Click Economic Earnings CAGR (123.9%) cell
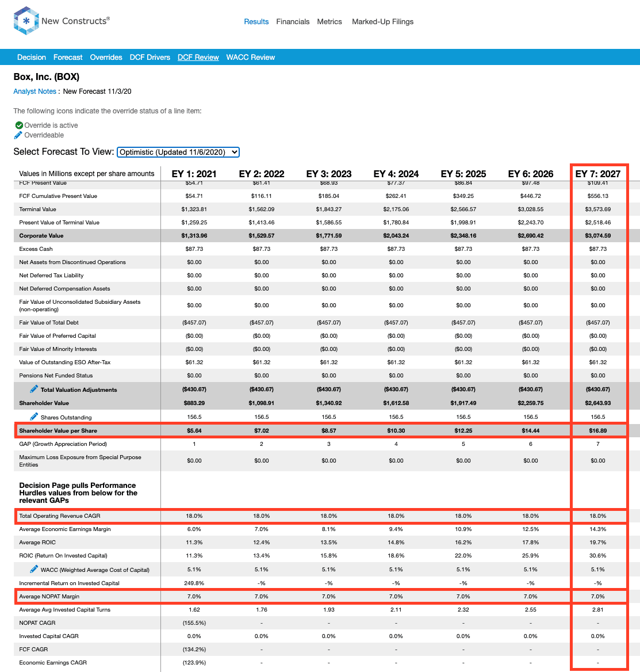Viewport: 640px width, 672px height. tap(194, 663)
